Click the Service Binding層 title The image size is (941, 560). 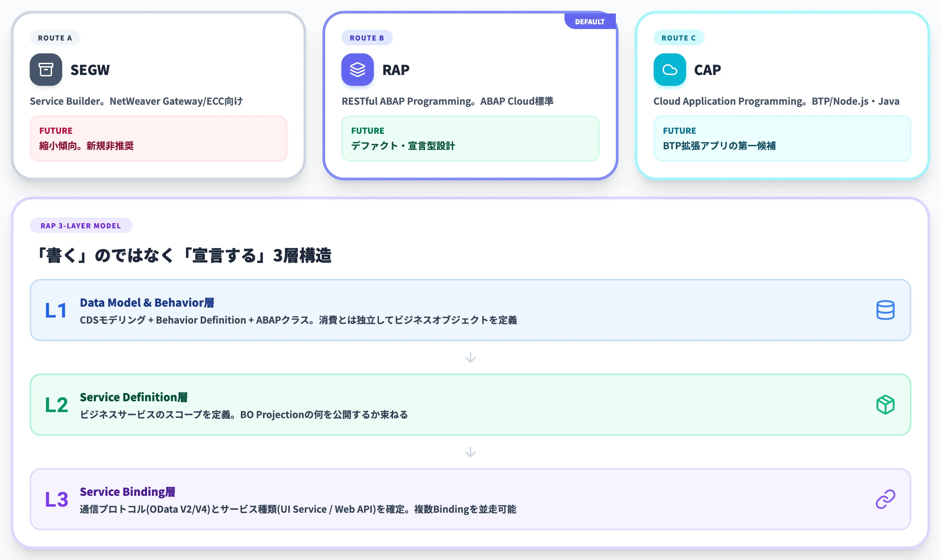pyautogui.click(x=128, y=492)
